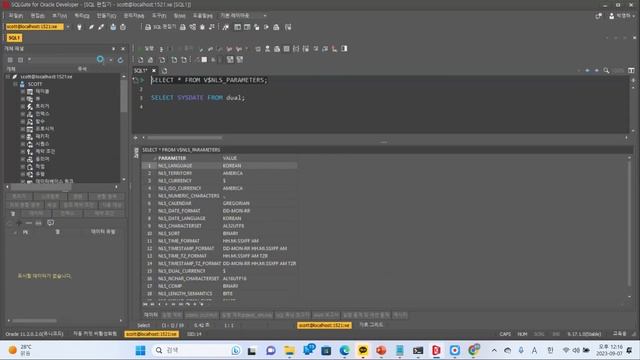Open the 편집 menu
This screenshot has width=640, height=360.
coord(37,16)
